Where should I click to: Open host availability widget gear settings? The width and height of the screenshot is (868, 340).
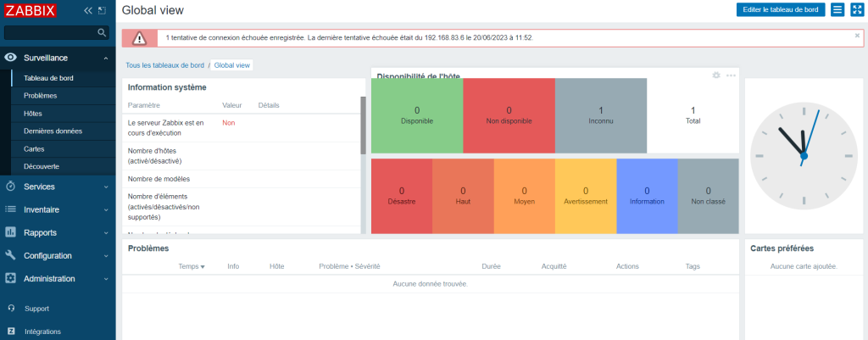pos(716,75)
